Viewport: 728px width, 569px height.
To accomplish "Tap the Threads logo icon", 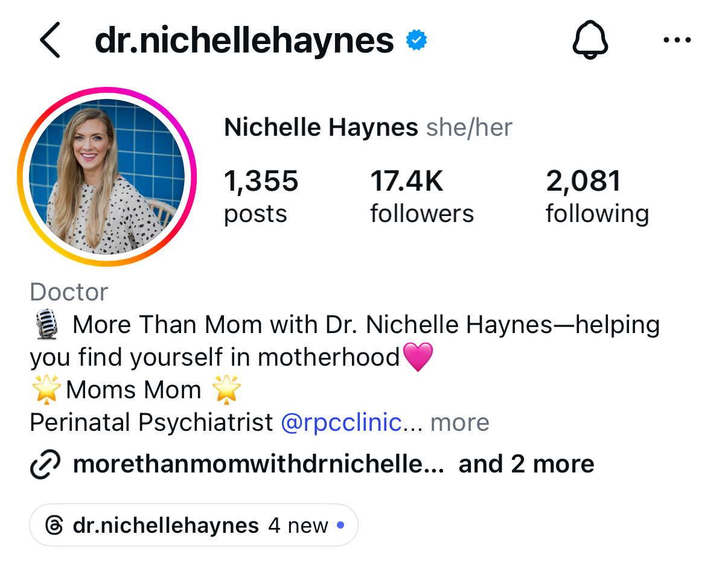I will pyautogui.click(x=54, y=526).
